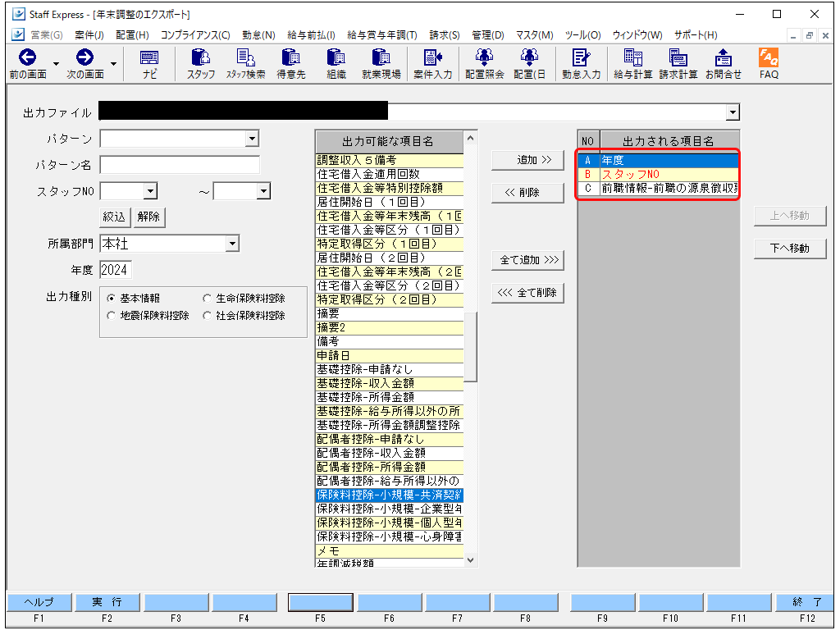Click the 下へ移動 button
840x630 pixels.
pyautogui.click(x=790, y=249)
